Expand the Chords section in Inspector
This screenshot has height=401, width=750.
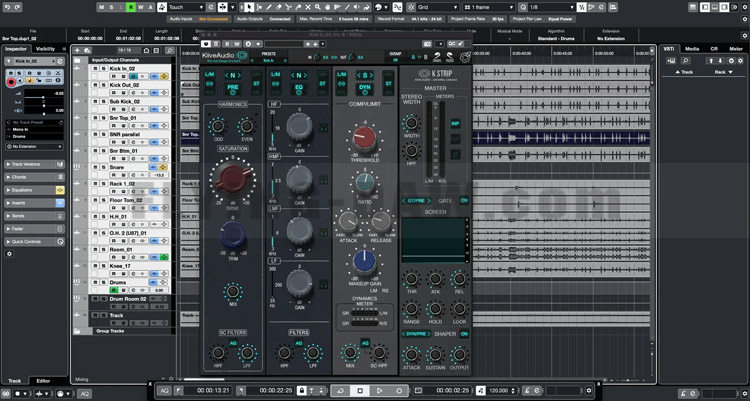33,177
